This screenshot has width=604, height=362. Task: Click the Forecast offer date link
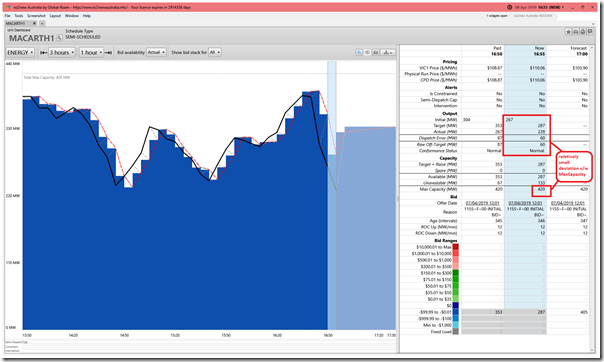(568, 203)
